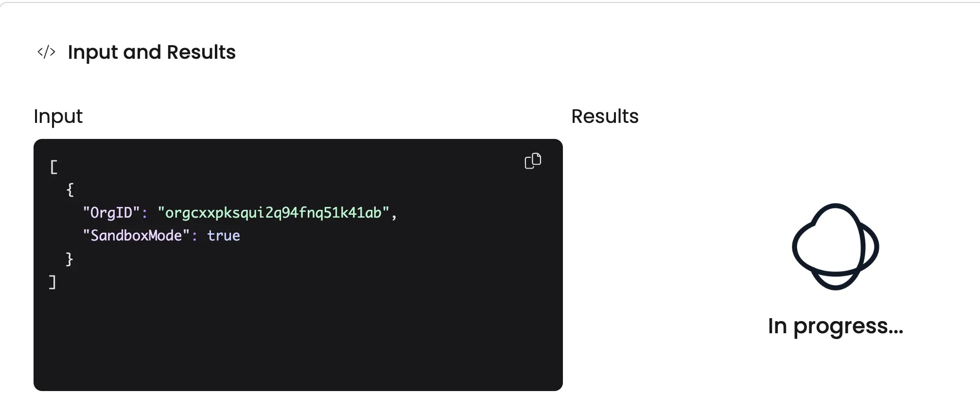This screenshot has width=980, height=410.
Task: Click the in-progress spinner icon
Action: 835,246
